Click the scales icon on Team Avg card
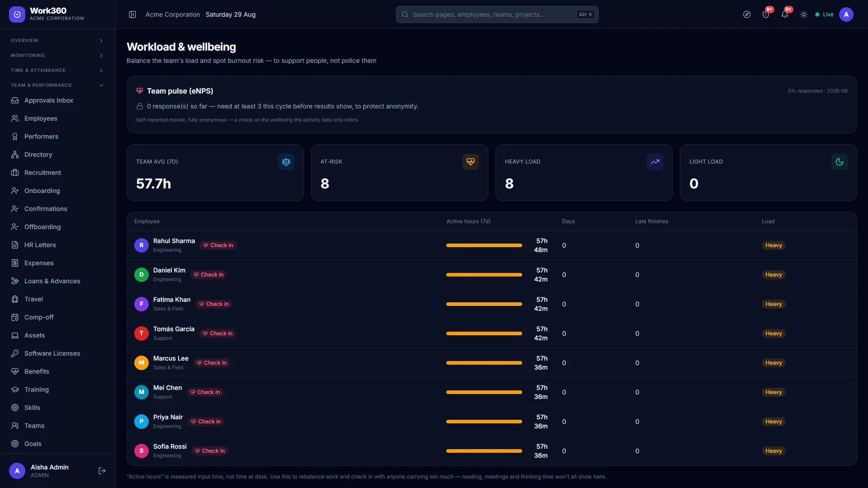868x488 pixels. [x=286, y=162]
